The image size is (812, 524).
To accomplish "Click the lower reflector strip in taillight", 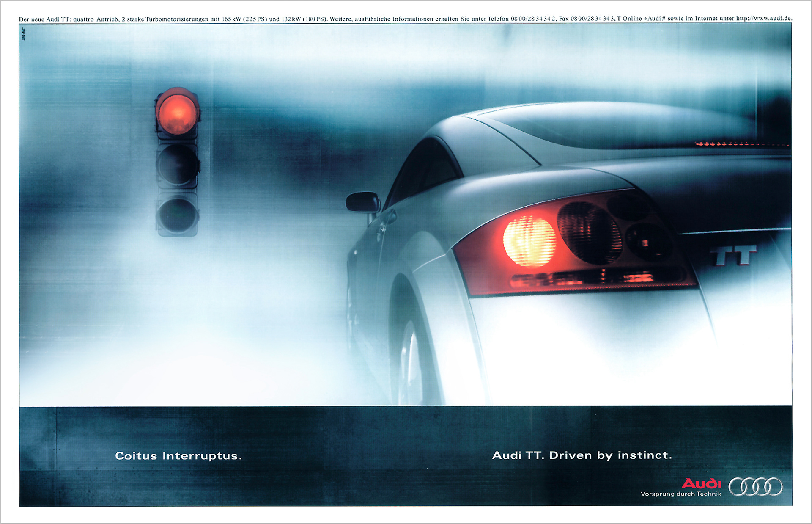I will point(584,279).
